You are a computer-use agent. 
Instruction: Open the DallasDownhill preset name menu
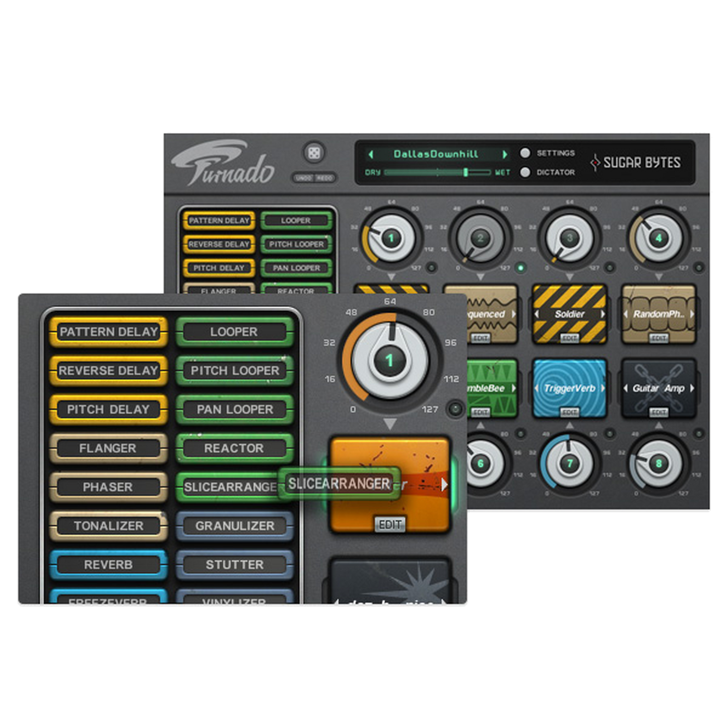pos(436,154)
